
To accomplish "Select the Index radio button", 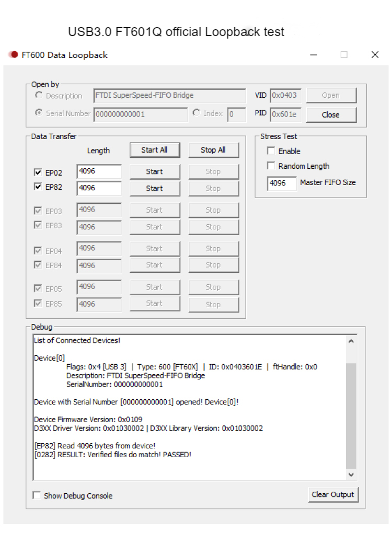I will [196, 112].
